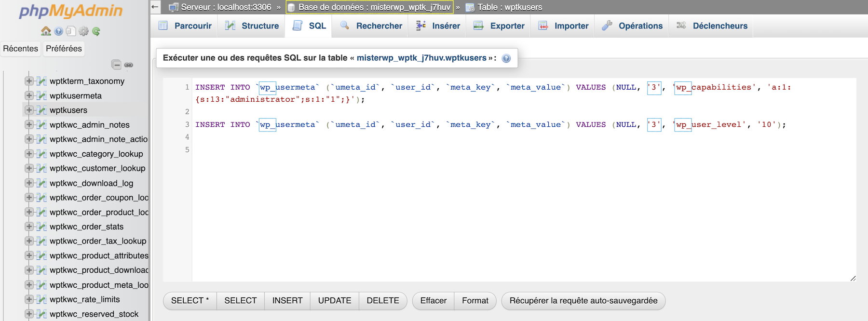The height and width of the screenshot is (321, 868).
Task: Open the navigation panel settings gear
Action: click(83, 31)
